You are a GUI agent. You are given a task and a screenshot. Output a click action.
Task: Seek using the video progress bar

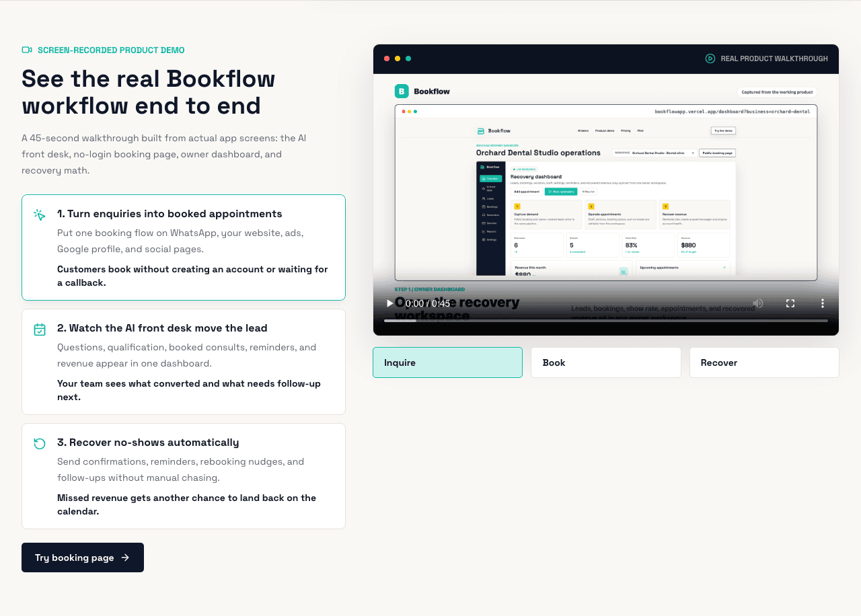(606, 321)
